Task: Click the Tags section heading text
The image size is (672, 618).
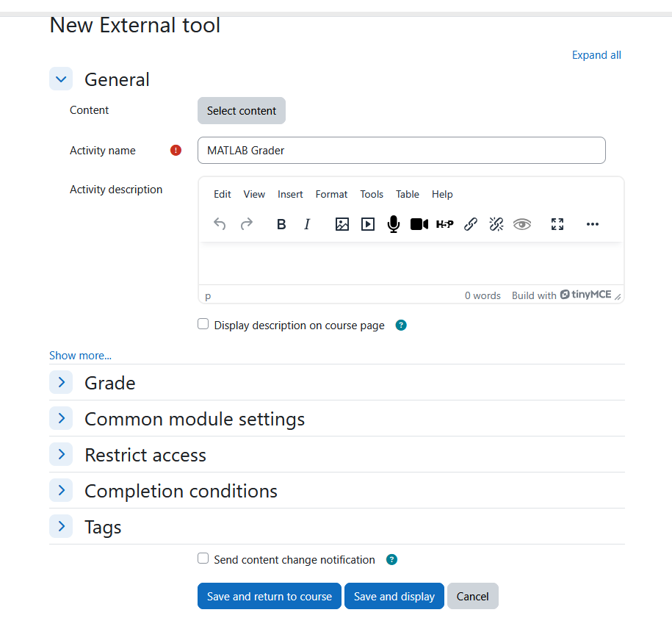Action: click(x=103, y=527)
